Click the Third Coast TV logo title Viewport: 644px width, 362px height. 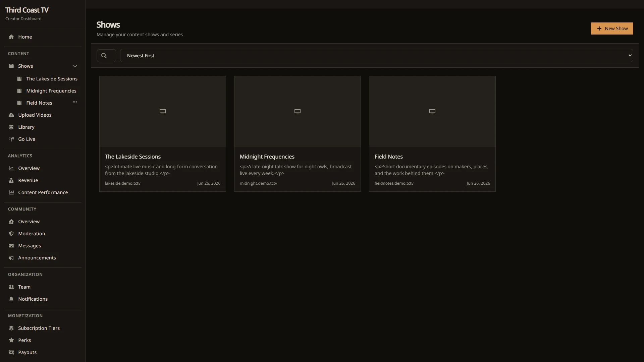coord(27,10)
